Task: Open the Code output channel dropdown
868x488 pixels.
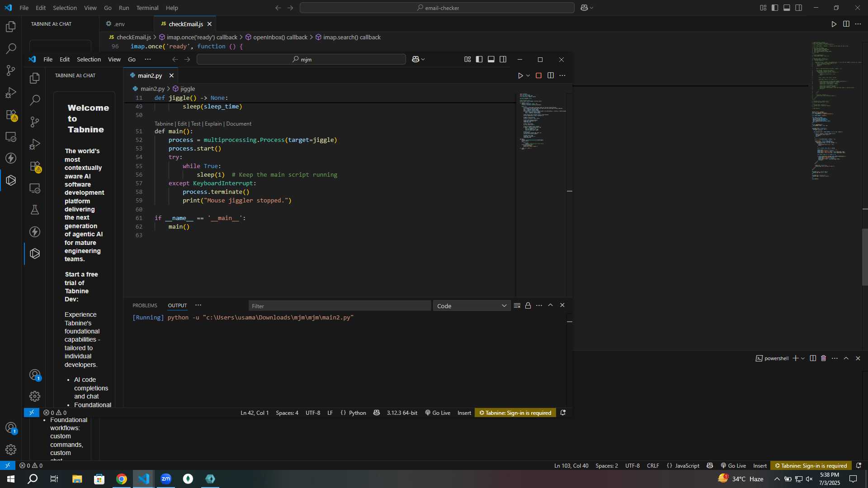Action: coord(472,306)
